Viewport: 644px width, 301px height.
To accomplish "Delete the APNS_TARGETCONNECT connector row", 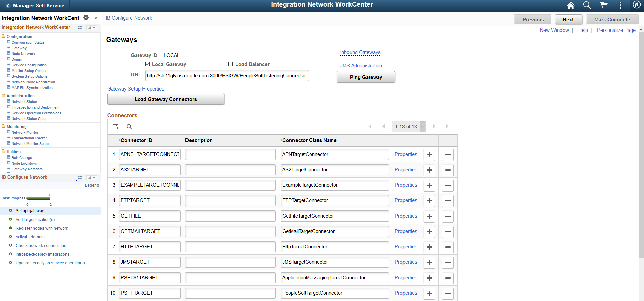I will (x=448, y=155).
